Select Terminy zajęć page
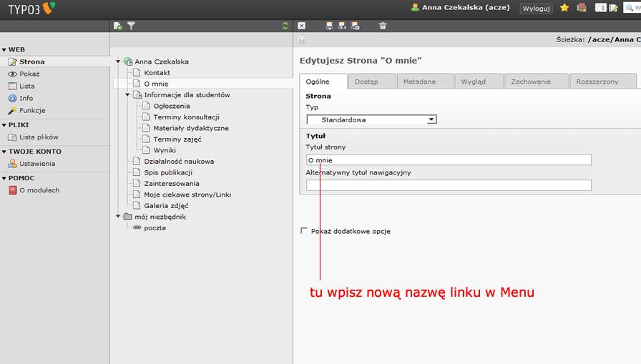Screen dimensions: 641x364 (177, 139)
